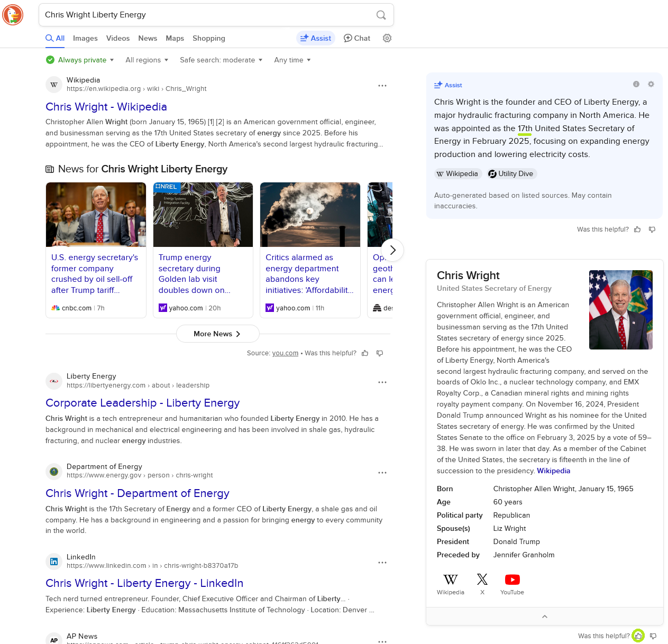668x644 pixels.
Task: Thumbs up the news results module
Action: (365, 353)
